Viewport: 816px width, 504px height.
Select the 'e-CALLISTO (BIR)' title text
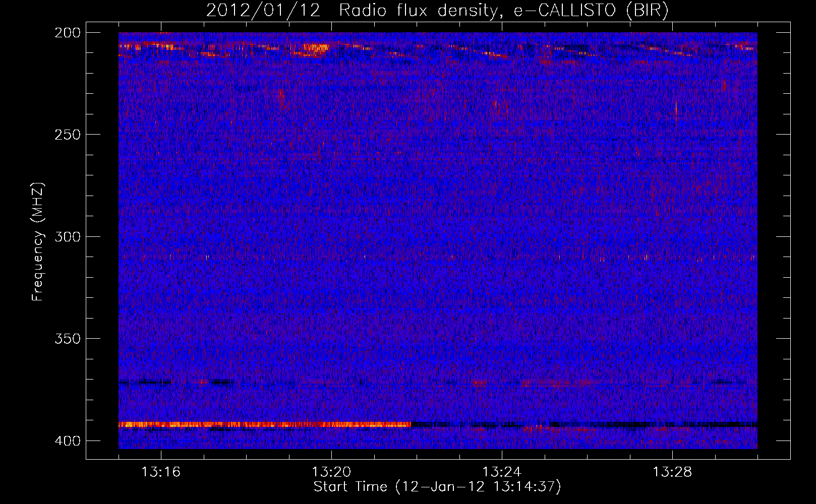click(x=591, y=11)
